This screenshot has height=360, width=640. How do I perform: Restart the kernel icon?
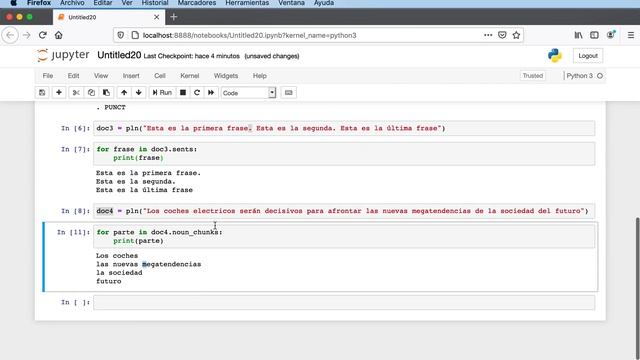[x=197, y=93]
